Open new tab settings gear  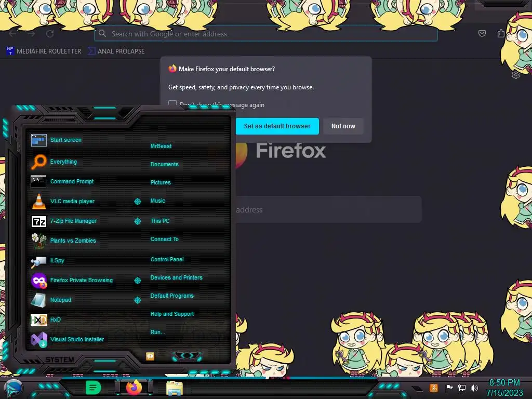tap(516, 75)
